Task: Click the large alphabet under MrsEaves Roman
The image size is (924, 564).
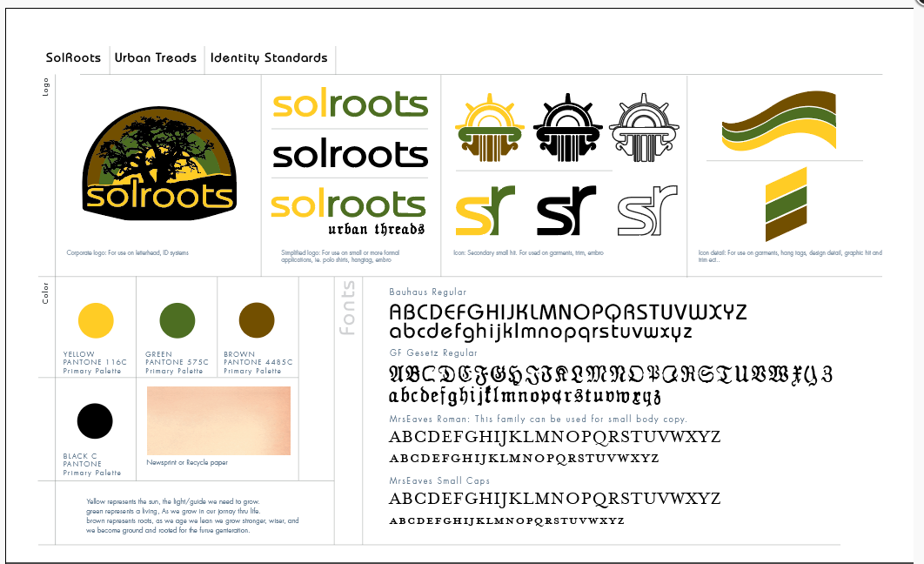Action: click(x=554, y=437)
